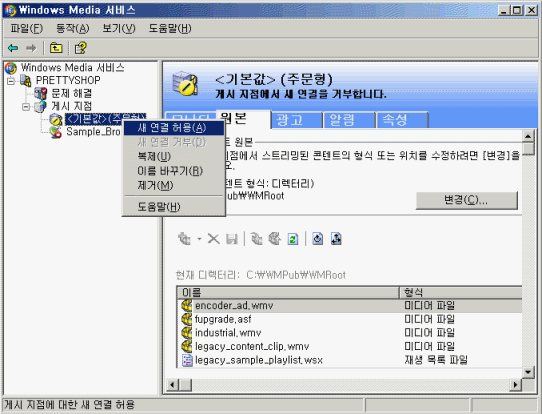Viewport: 542px width, 414px height.
Task: Open the 도움말(H) menu bar item
Action: [170, 28]
